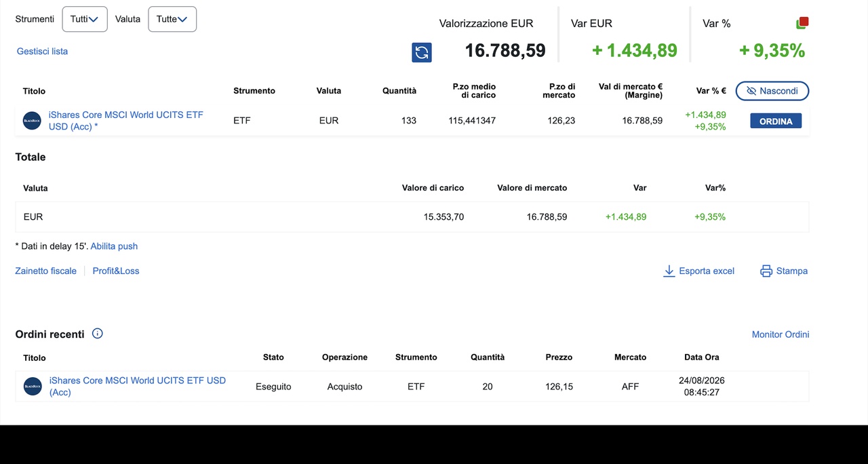The width and height of the screenshot is (868, 464).
Task: Click the Stato column header in recent orders
Action: [273, 357]
